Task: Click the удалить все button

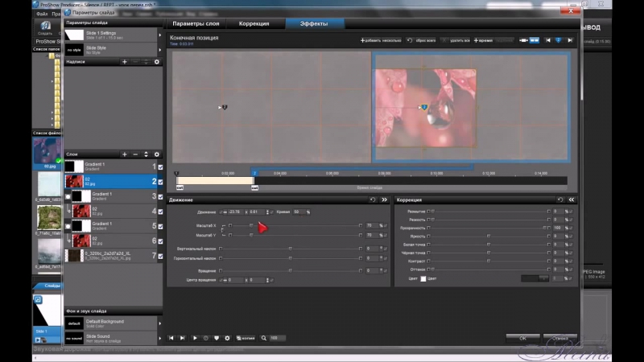Action: [x=456, y=40]
